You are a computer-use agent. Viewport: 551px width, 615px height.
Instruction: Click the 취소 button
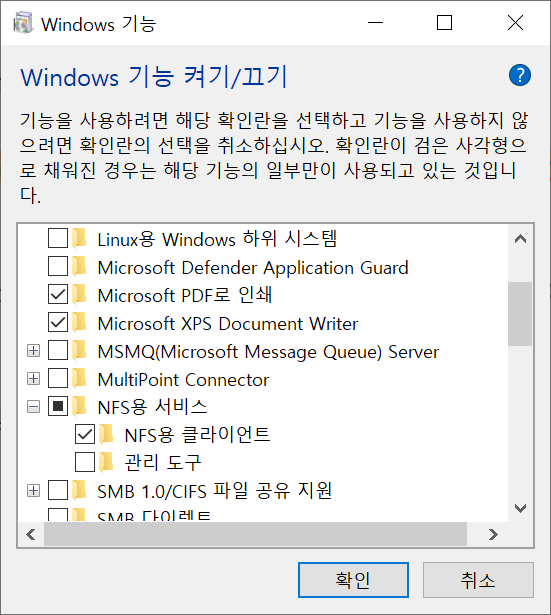(x=478, y=580)
